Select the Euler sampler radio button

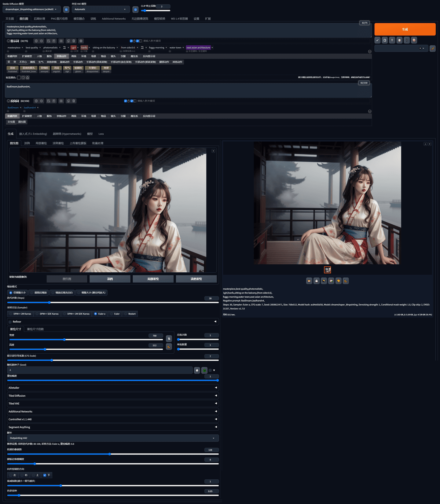[x=112, y=314]
